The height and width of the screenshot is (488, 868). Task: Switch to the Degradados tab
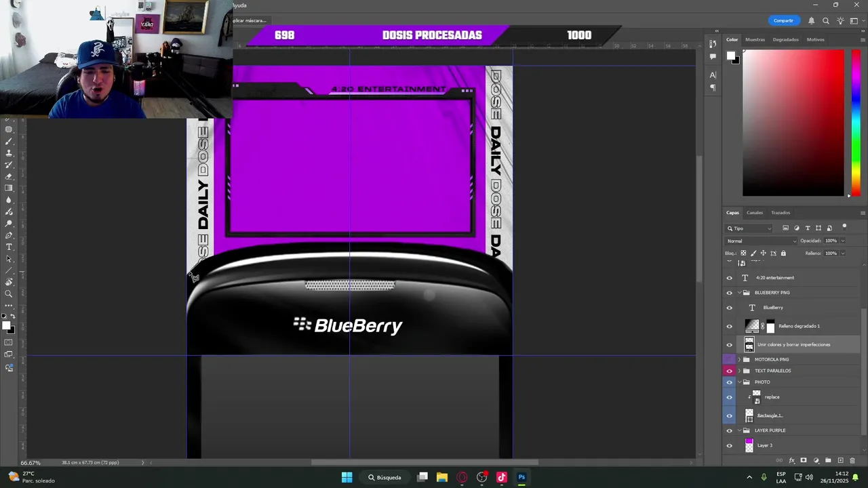point(785,39)
